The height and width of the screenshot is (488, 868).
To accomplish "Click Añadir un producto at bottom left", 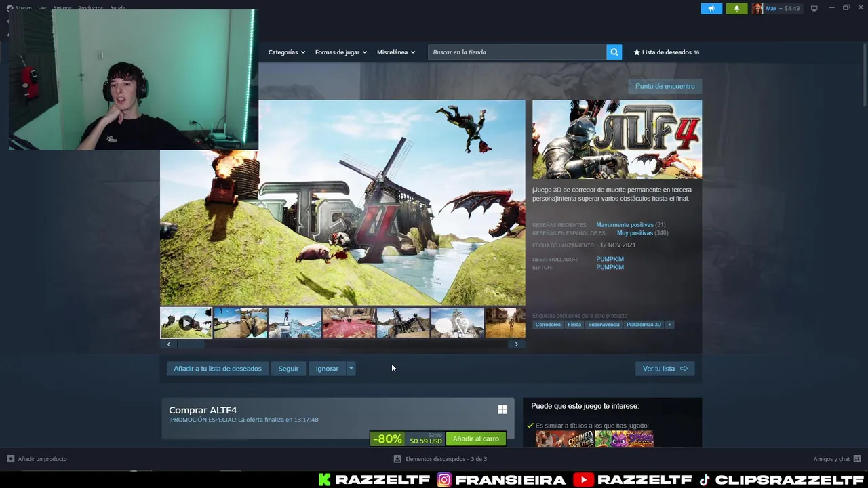I will click(37, 459).
